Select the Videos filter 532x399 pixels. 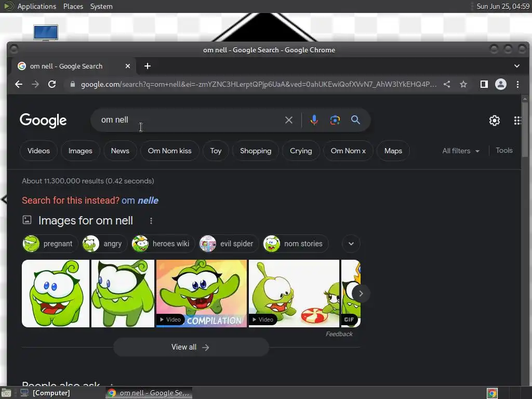pyautogui.click(x=38, y=151)
